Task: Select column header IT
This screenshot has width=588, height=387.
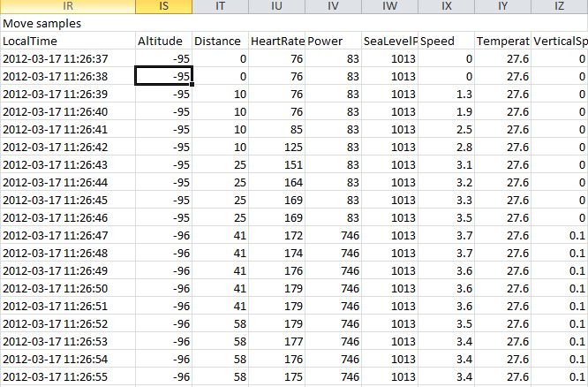Action: pos(221,6)
